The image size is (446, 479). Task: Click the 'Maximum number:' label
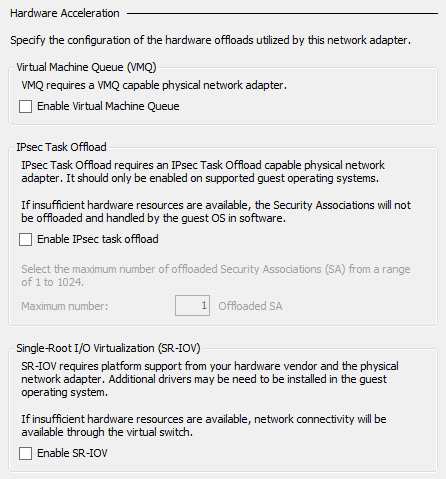click(65, 306)
